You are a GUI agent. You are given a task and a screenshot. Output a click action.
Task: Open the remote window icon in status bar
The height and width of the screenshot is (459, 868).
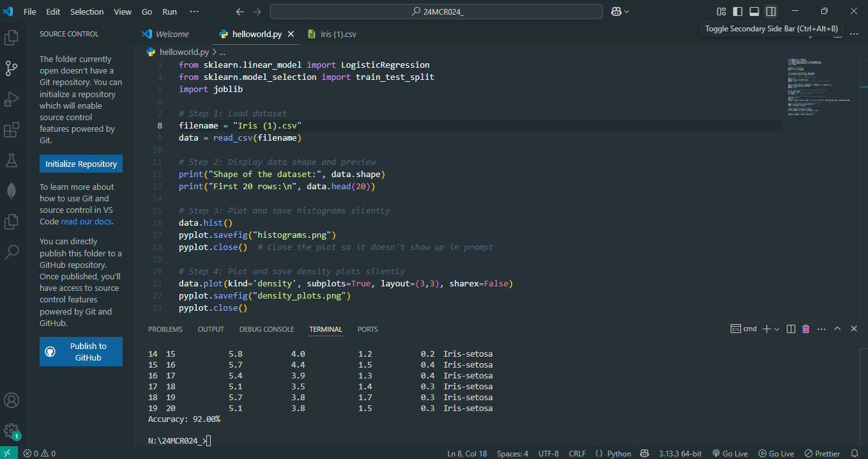[x=8, y=453]
